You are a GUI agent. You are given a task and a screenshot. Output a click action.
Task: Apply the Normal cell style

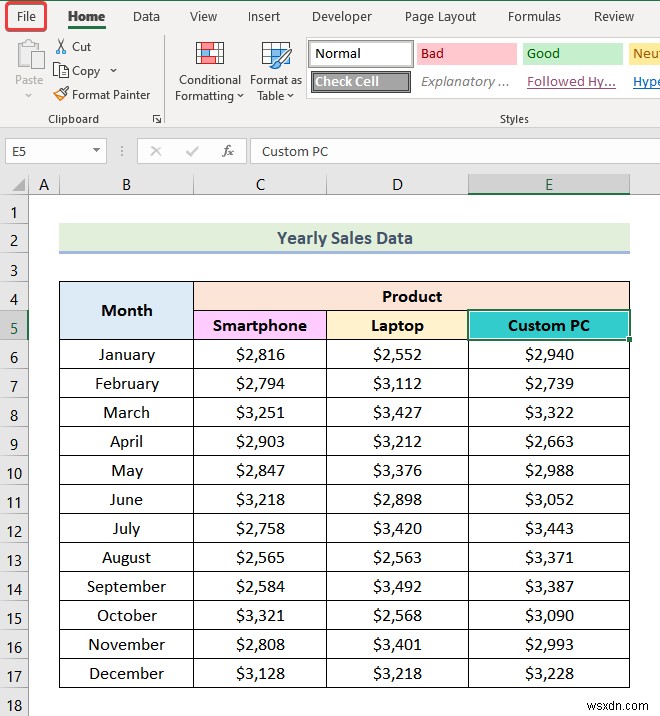pos(360,53)
